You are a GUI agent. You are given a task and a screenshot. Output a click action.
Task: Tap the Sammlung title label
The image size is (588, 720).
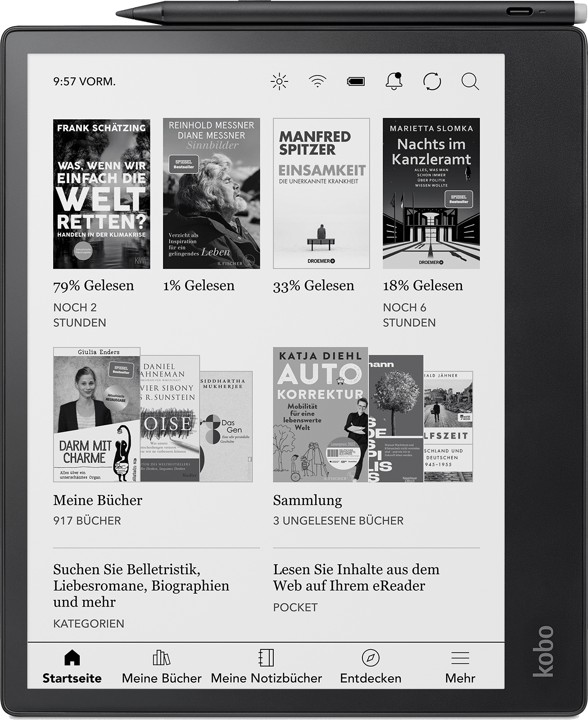tap(308, 500)
